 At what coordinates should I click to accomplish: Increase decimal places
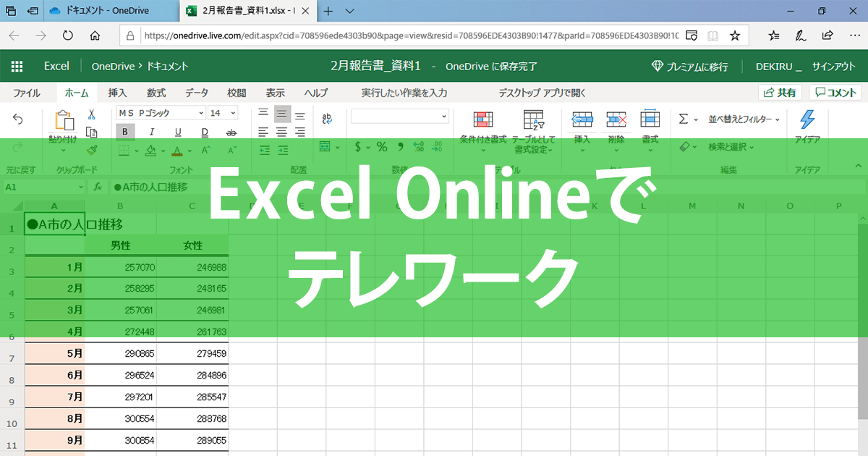point(418,147)
